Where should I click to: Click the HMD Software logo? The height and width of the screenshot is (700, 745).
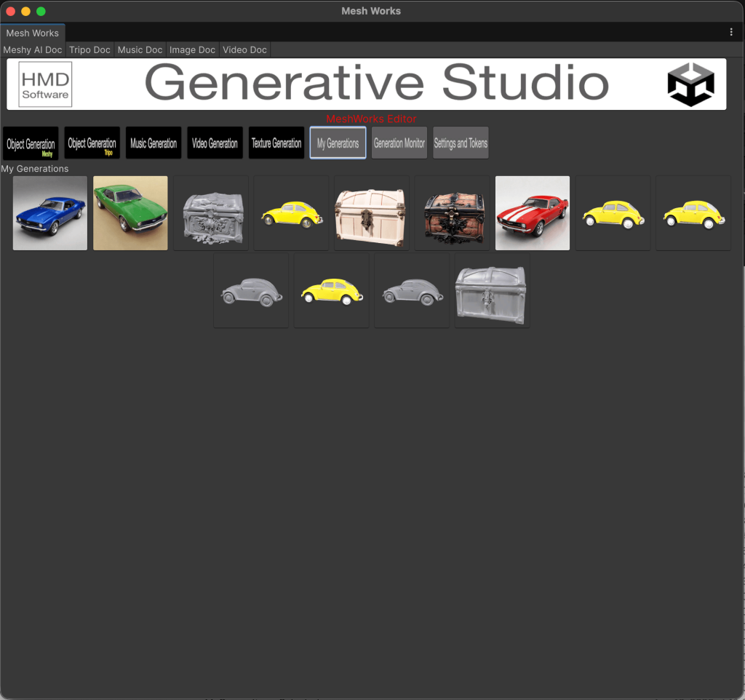(45, 84)
